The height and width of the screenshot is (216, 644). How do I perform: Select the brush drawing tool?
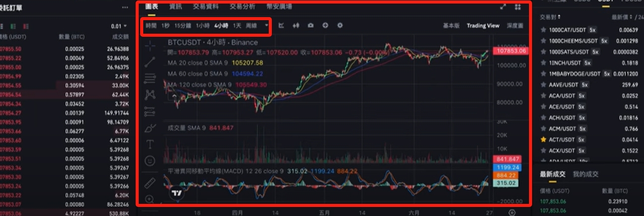[150, 128]
